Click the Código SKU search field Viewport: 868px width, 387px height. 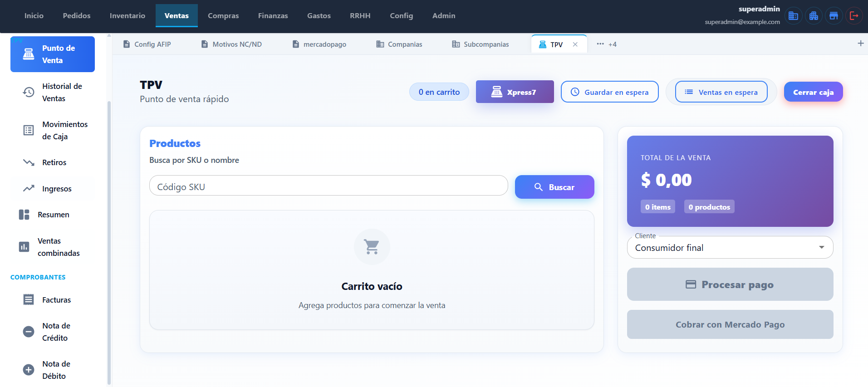(328, 187)
